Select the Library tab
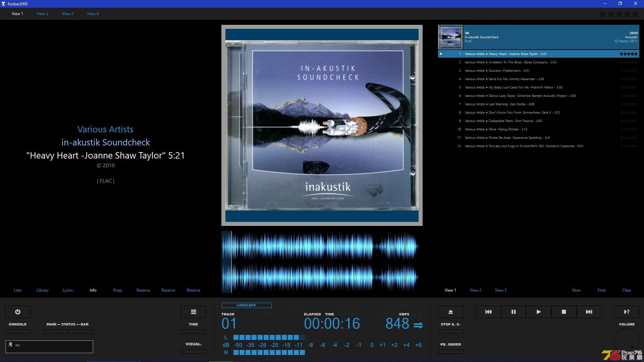 [43, 290]
